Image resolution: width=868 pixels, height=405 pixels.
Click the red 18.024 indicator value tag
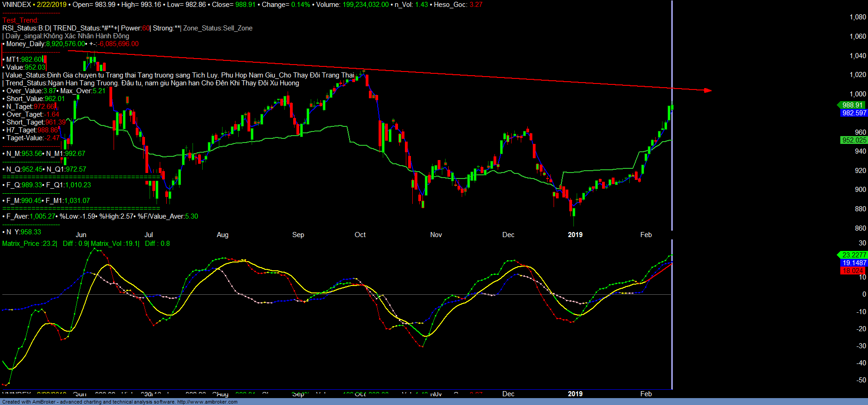point(853,271)
